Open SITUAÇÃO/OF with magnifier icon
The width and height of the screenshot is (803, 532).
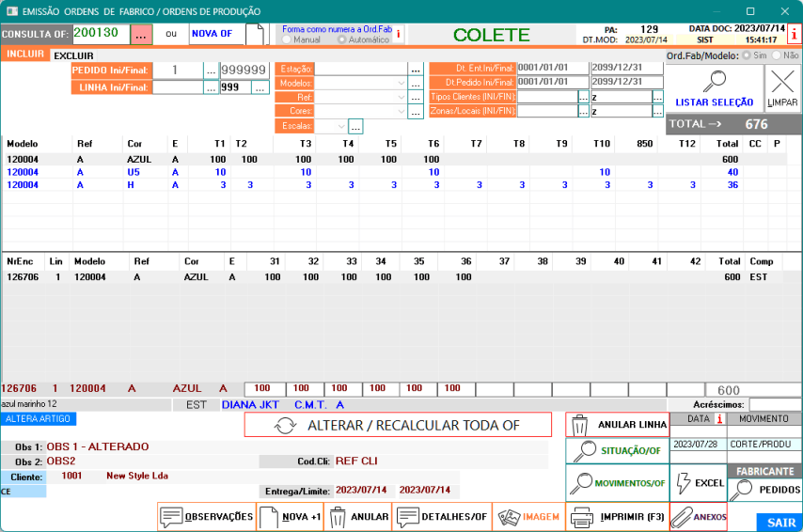click(x=617, y=451)
